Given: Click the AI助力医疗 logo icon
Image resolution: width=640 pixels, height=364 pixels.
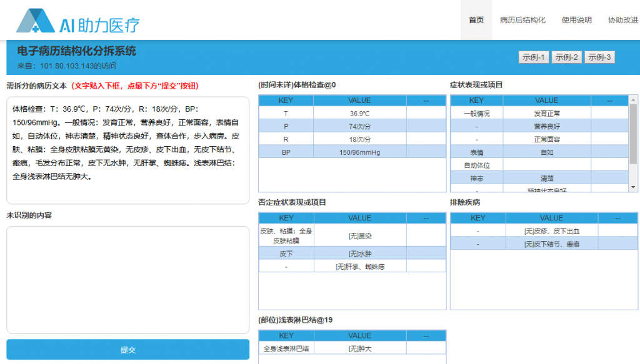Looking at the screenshot, I should tap(36, 21).
